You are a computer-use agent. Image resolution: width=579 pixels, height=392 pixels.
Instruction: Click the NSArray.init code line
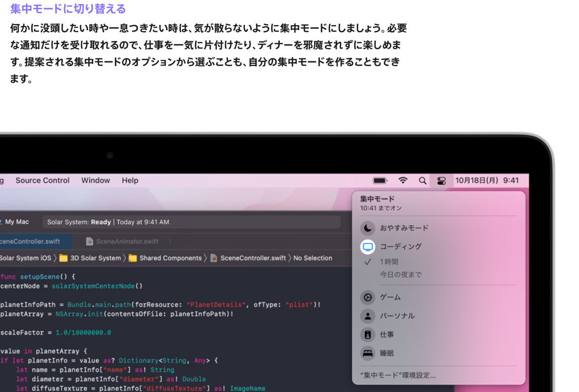pos(117,314)
